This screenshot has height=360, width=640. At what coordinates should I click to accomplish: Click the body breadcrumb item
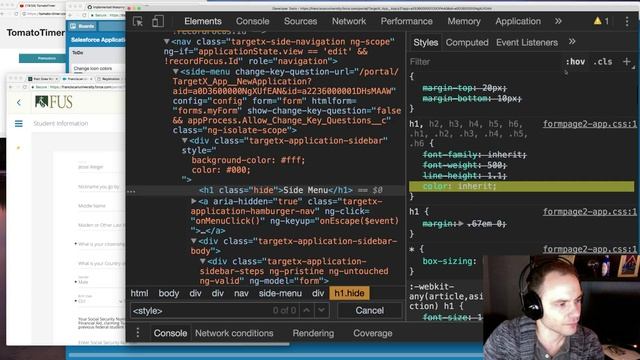tap(169, 293)
